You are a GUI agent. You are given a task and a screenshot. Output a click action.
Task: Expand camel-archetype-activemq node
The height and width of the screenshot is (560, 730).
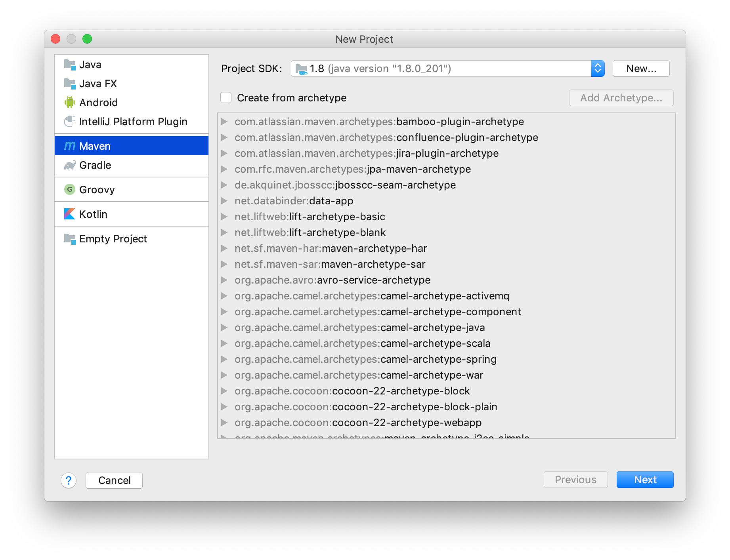pos(224,295)
